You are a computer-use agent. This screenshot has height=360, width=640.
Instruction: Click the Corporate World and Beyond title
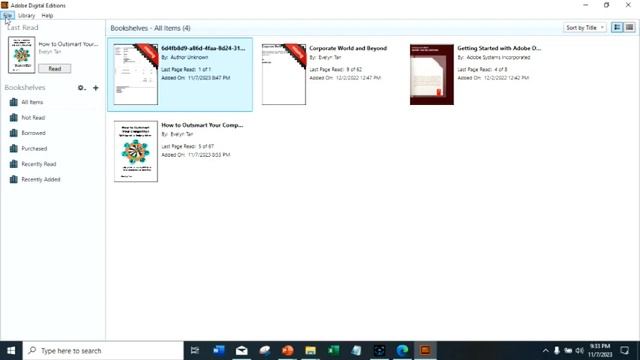(348, 48)
